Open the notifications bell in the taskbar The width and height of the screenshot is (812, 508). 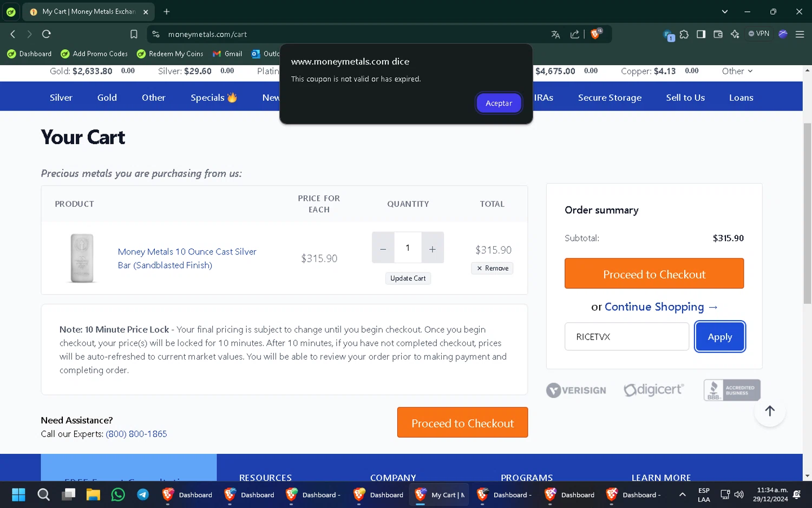(797, 494)
